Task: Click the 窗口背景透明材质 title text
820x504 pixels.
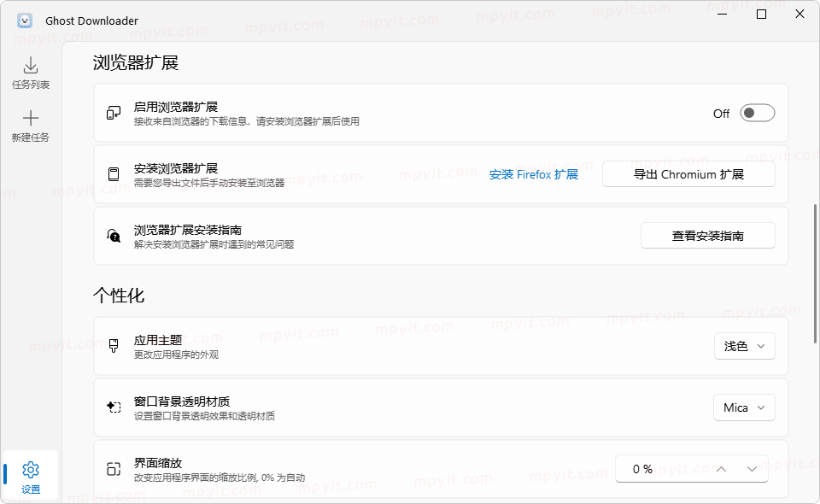Action: coord(182,401)
